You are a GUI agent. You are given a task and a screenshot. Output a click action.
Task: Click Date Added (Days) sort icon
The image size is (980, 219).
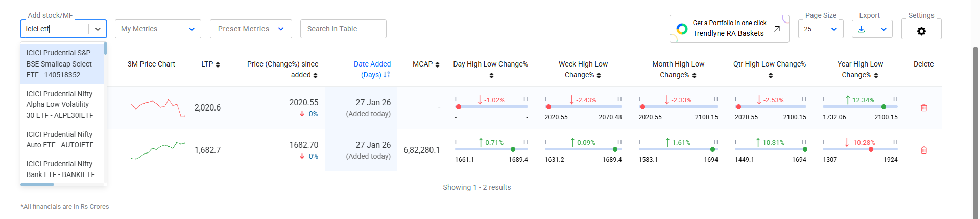coord(387,75)
